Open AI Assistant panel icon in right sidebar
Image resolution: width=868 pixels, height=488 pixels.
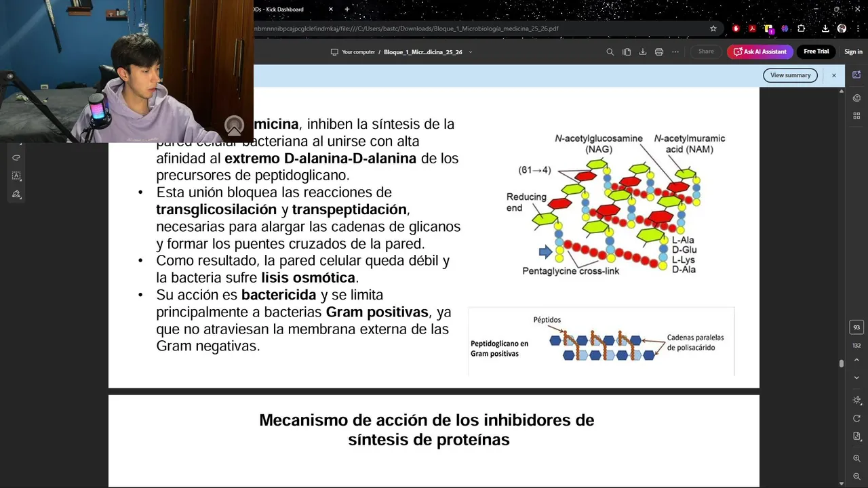pyautogui.click(x=856, y=75)
